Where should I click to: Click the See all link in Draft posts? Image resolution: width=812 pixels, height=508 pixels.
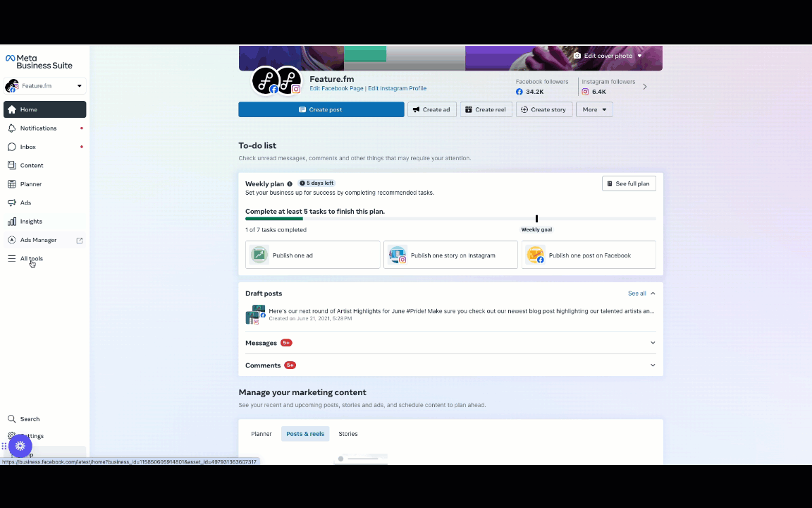(637, 294)
